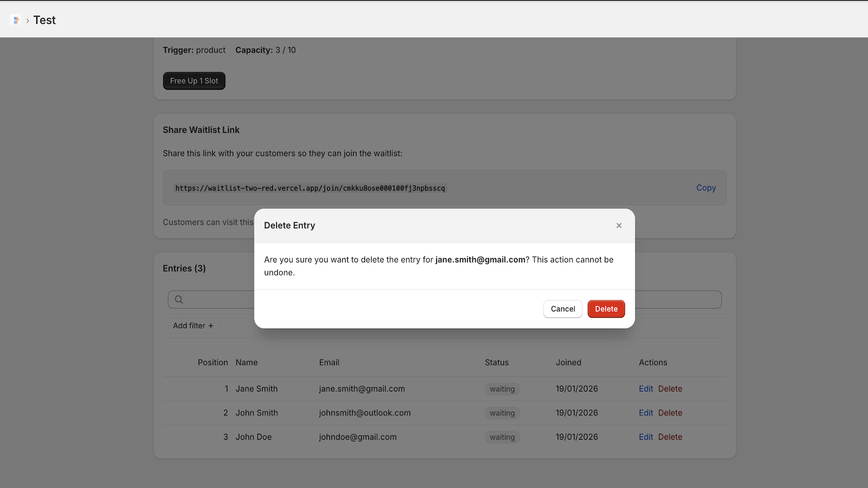The image size is (868, 488).
Task: Select the waitlist URL text
Action: (x=310, y=188)
